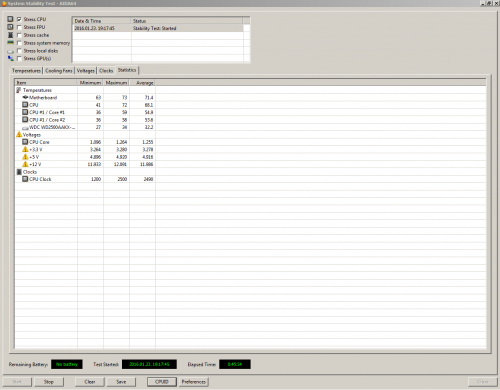
Task: Click the memory module icon beside Stress system memory
Action: pos(10,43)
